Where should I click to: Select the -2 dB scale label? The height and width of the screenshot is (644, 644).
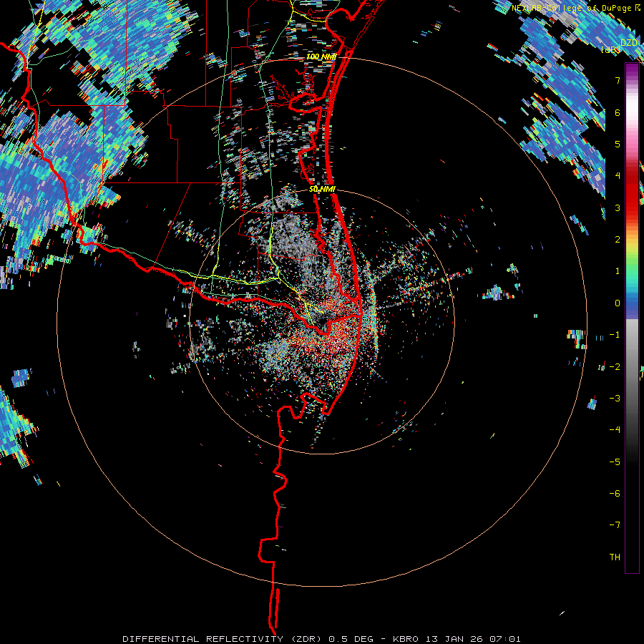pos(615,367)
